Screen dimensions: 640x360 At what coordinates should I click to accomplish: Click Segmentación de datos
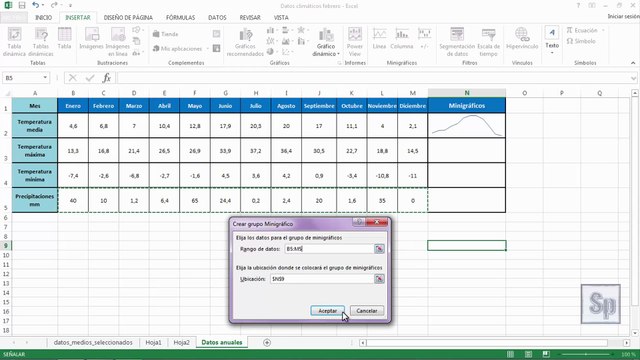click(x=457, y=41)
